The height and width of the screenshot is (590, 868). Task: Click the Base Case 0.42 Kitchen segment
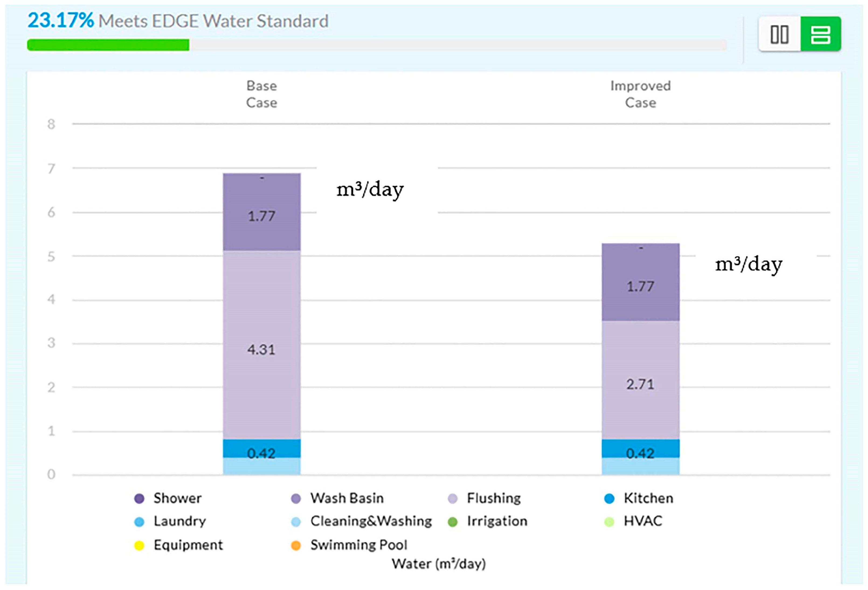(x=261, y=448)
